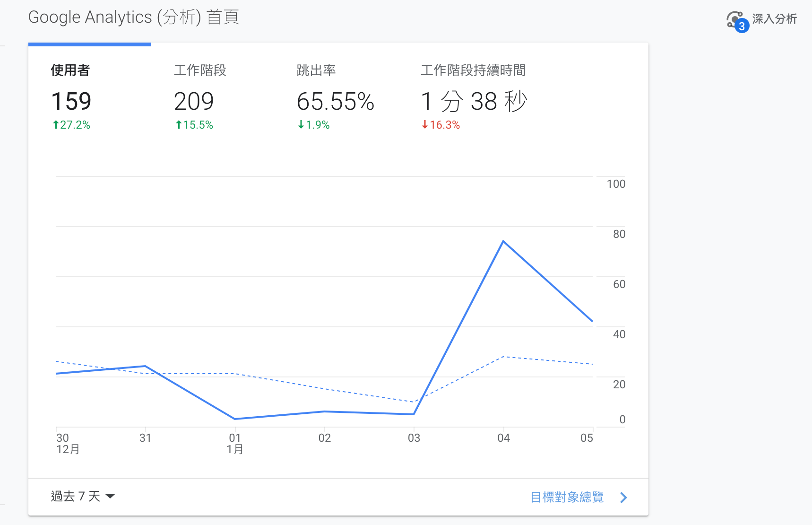812x525 pixels.
Task: Click the 1.9% decrease indicator
Action: 313,125
